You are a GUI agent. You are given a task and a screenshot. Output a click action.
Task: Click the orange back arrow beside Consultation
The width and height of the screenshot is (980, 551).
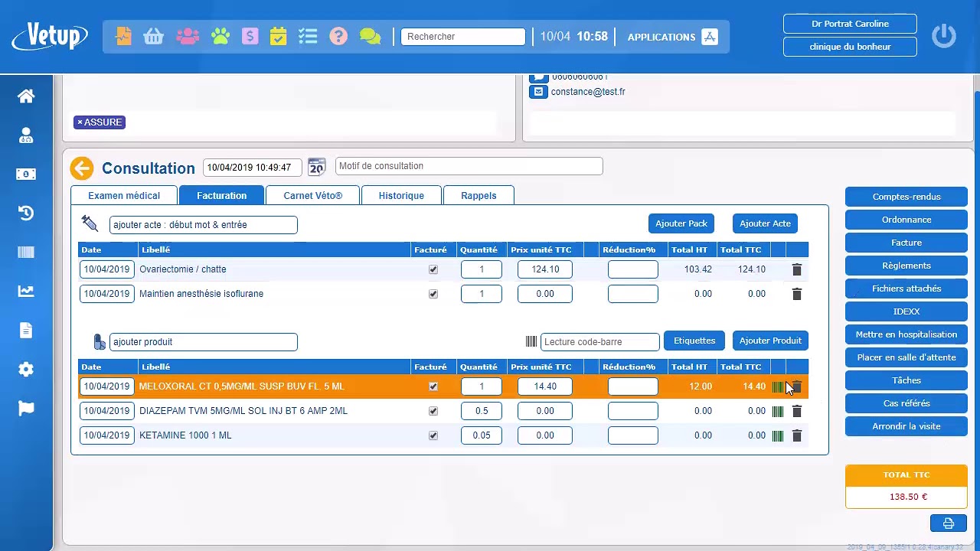tap(82, 168)
